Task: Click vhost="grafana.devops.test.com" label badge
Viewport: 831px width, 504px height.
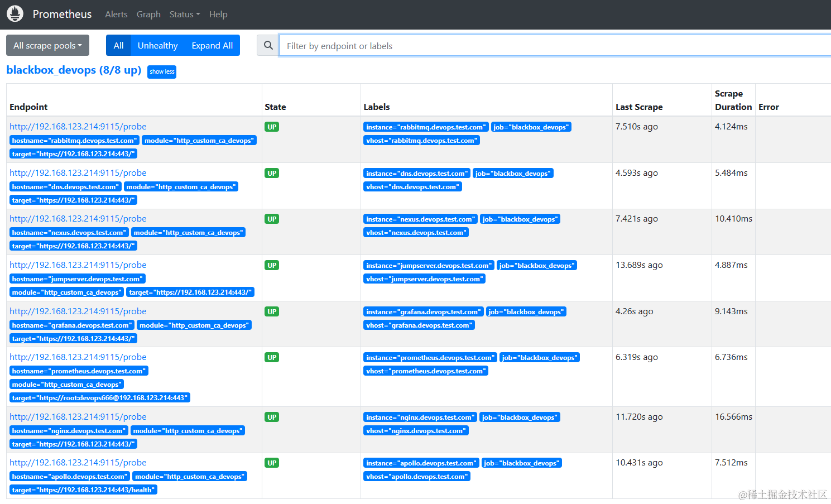Action: 419,325
